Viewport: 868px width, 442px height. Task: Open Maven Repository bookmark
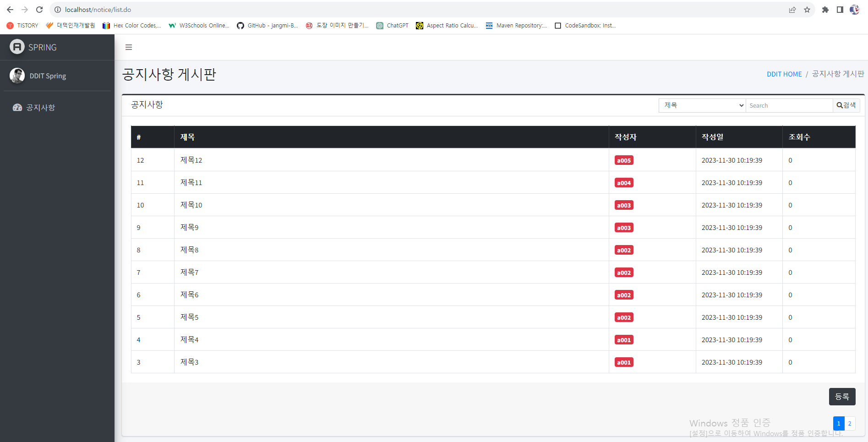pos(517,26)
